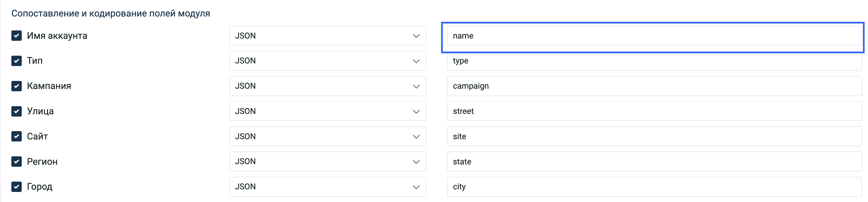868x202 pixels.
Task: Focus the 'street' mapping field
Action: (x=654, y=111)
